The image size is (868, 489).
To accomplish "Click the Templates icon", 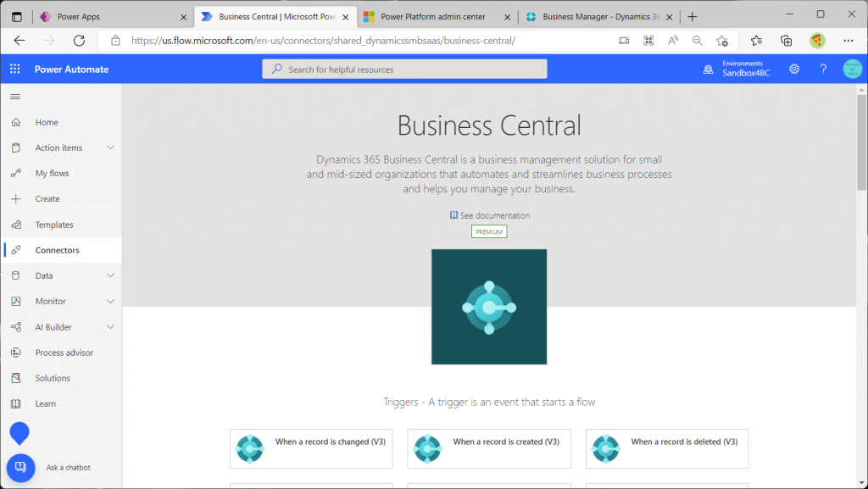I will coord(16,225).
